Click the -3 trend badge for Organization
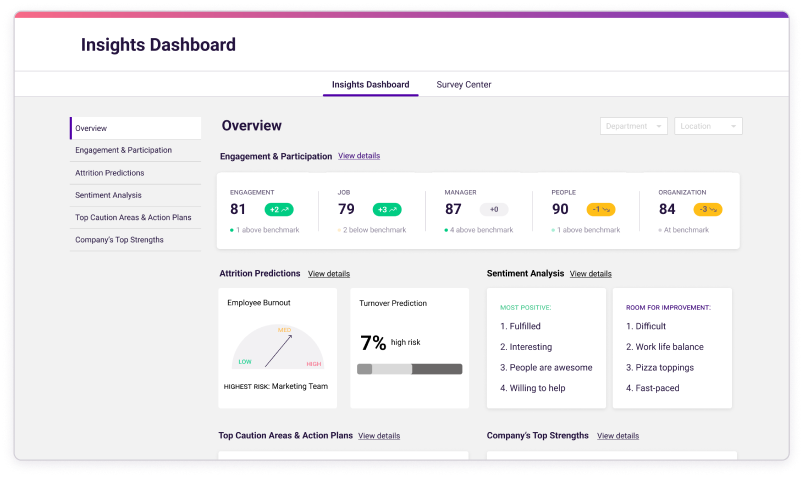 pyautogui.click(x=708, y=209)
